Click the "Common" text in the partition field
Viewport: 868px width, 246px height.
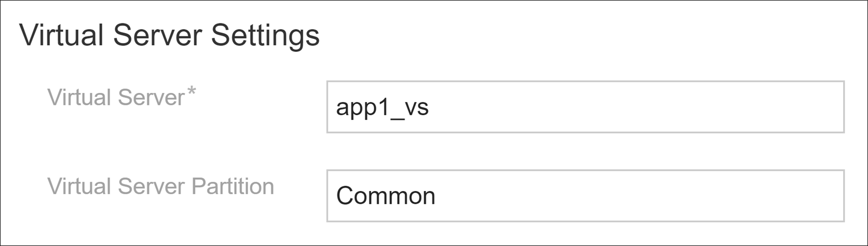click(x=385, y=196)
